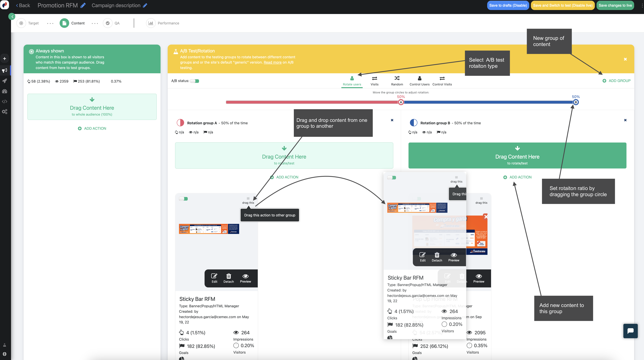
Task: Edit the Campaign description pencil icon
Action: tap(145, 5)
